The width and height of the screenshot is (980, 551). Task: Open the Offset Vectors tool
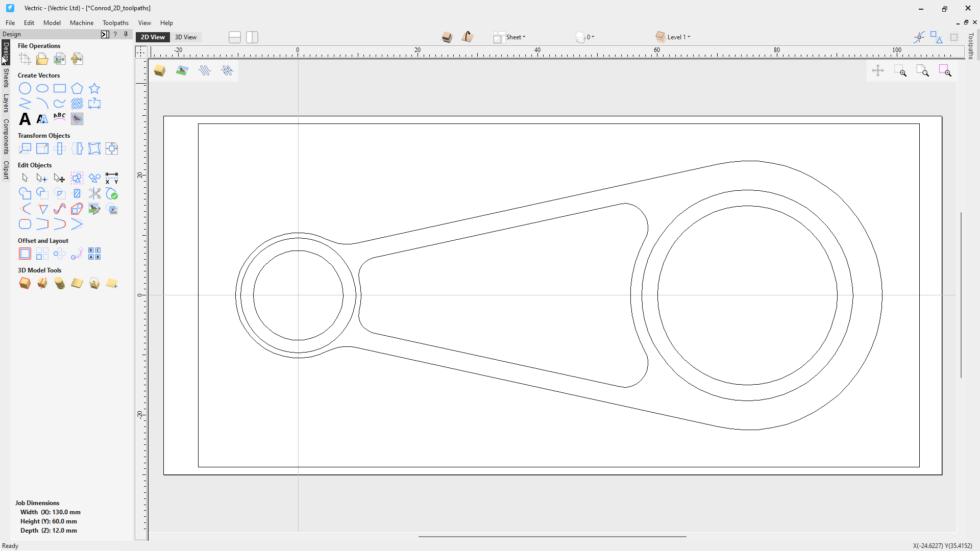click(24, 254)
